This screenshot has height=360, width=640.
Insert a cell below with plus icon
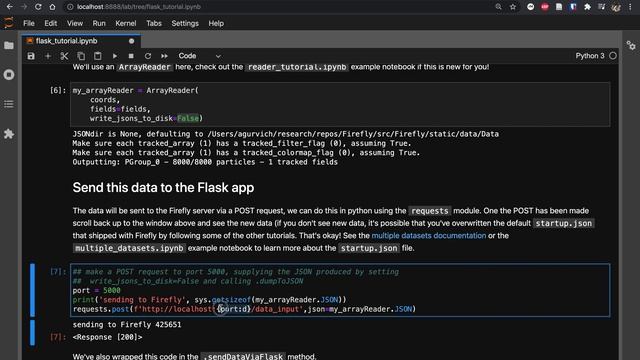[x=48, y=56]
